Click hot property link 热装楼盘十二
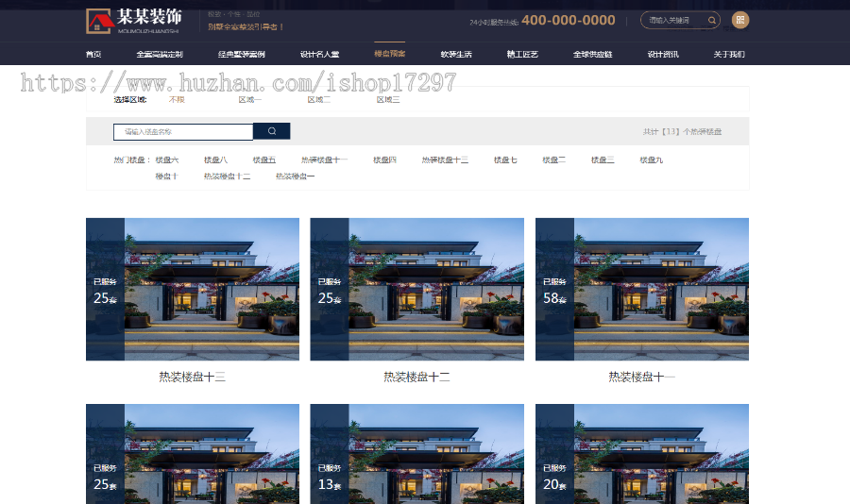Screen dimensions: 850x504 (227, 176)
